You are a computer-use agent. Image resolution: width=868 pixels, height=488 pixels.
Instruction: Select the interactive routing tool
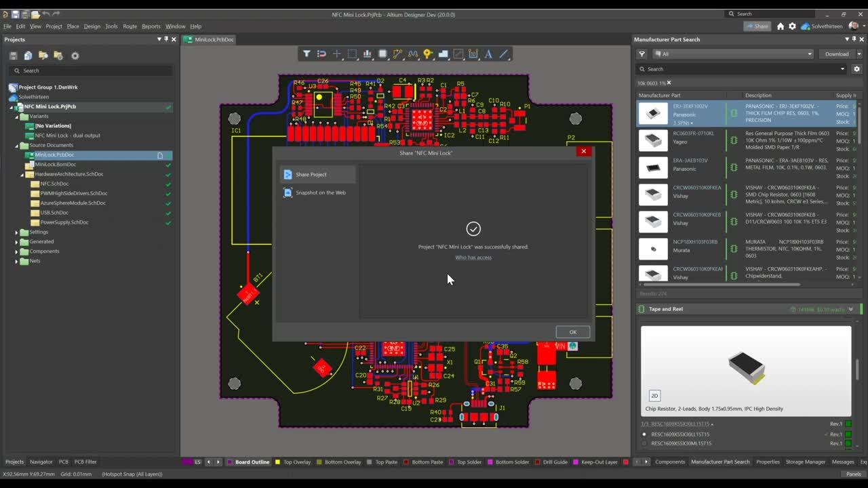pyautogui.click(x=398, y=54)
